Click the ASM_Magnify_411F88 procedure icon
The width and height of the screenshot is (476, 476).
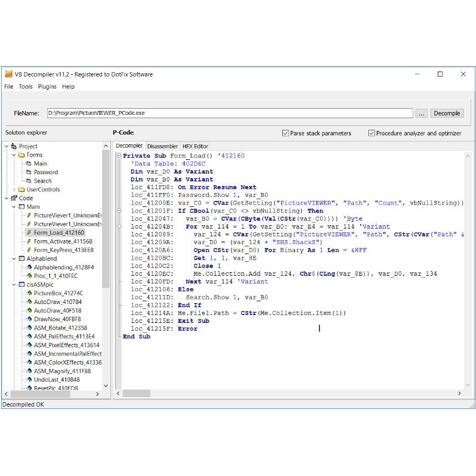(29, 371)
